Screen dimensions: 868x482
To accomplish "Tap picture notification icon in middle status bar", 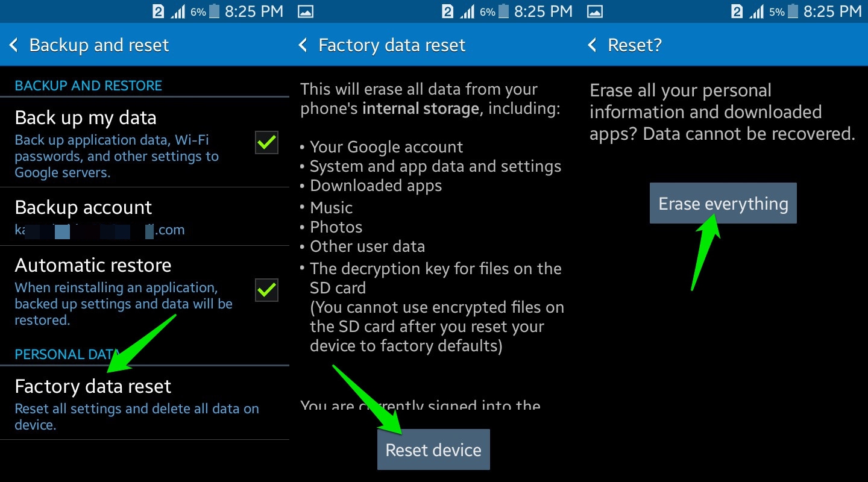I will pos(306,11).
